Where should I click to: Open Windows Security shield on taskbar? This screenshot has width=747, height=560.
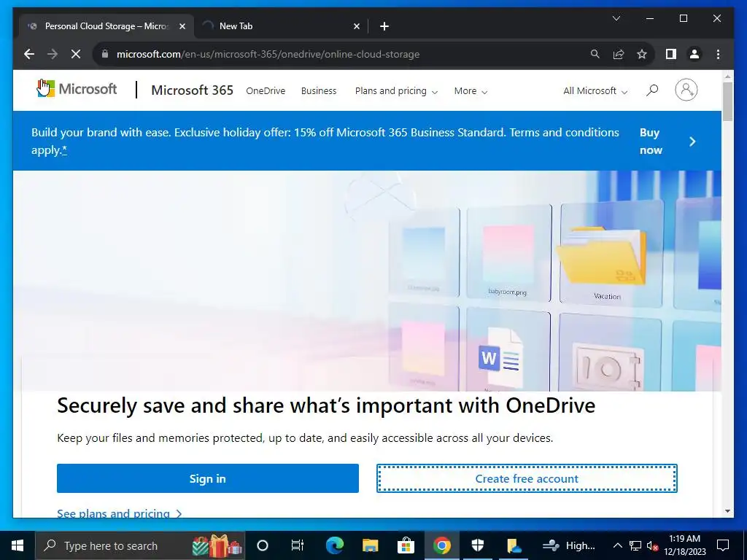pos(477,545)
